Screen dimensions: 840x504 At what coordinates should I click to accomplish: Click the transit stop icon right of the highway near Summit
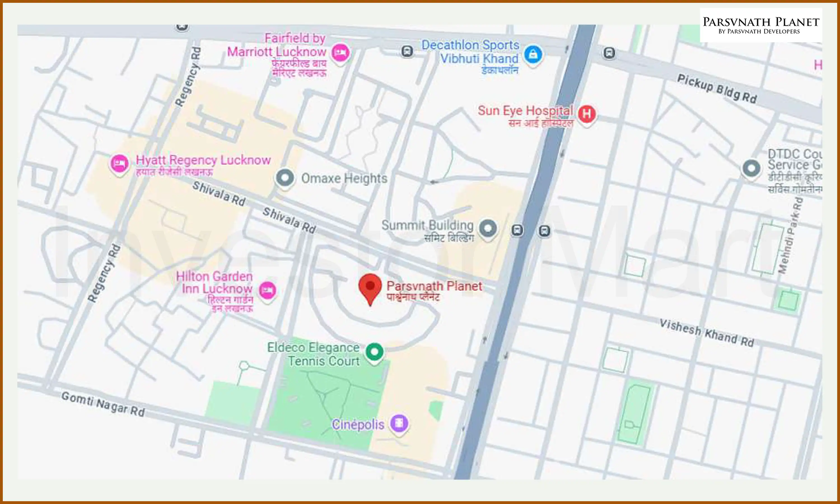click(545, 231)
